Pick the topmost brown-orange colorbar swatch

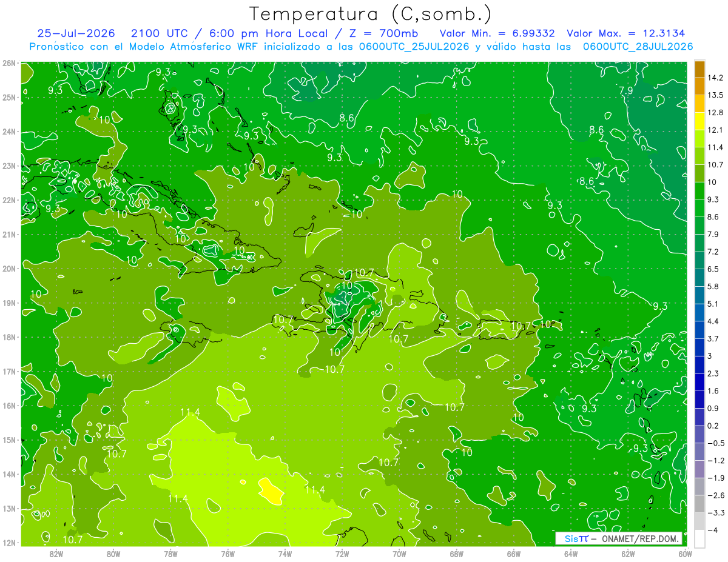(x=699, y=69)
